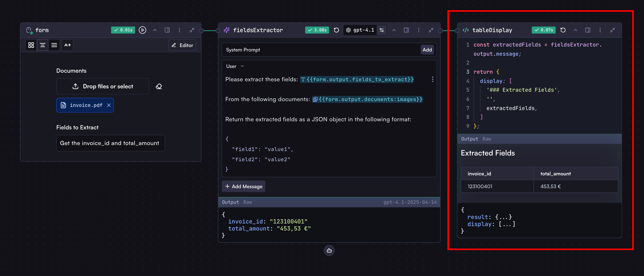
Task: Click the tableDisplay node title
Action: click(x=492, y=30)
